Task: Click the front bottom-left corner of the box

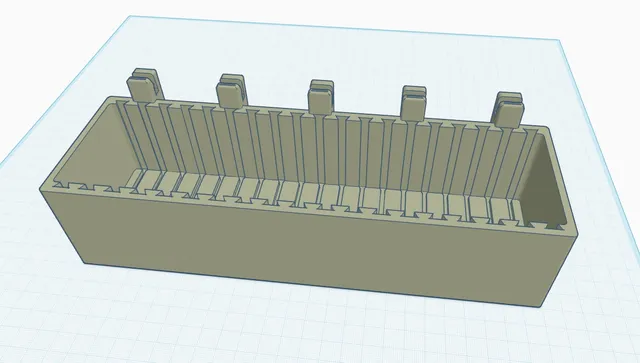Action: [x=84, y=263]
